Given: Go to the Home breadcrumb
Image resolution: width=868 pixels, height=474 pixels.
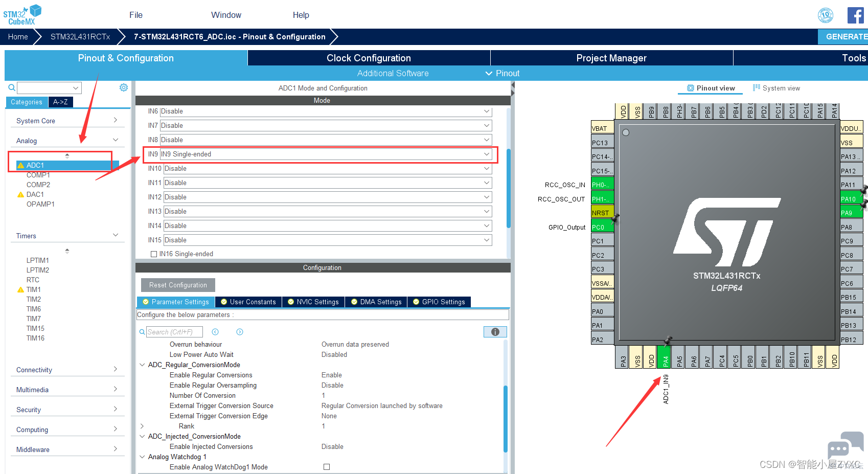Looking at the screenshot, I should tap(18, 37).
